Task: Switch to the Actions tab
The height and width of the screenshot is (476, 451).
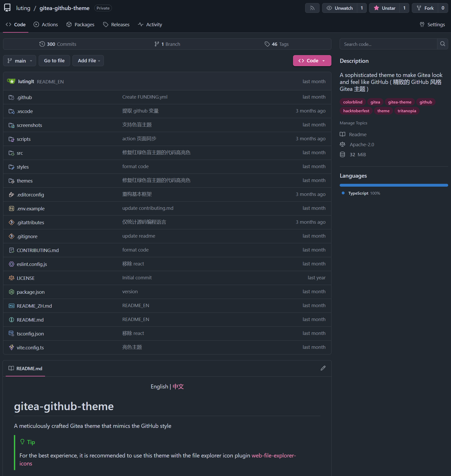Action: click(x=46, y=24)
